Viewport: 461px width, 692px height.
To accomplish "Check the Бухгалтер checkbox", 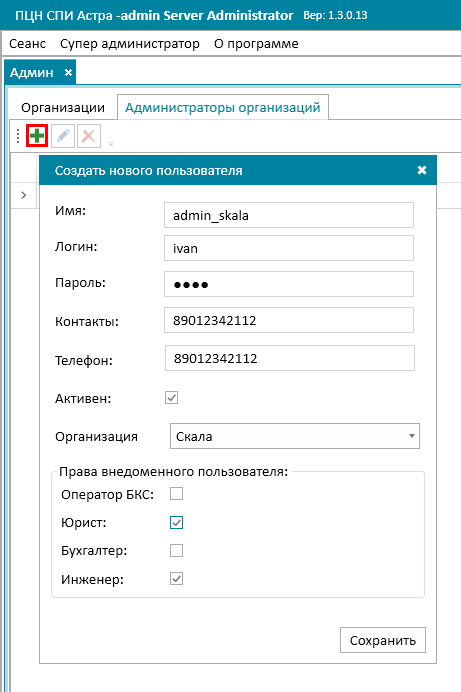I will (x=176, y=550).
